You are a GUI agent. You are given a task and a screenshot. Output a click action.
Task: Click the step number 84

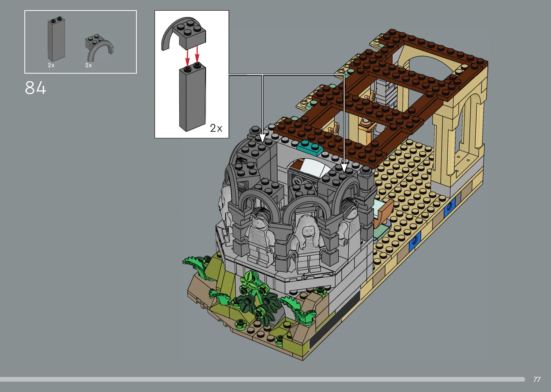coord(36,88)
